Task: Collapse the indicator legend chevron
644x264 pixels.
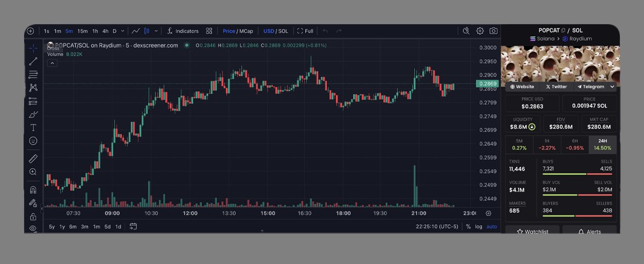Action: point(52,63)
